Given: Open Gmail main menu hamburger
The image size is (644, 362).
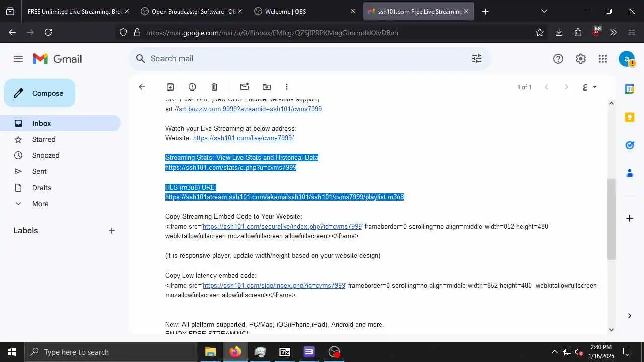Looking at the screenshot, I should click(18, 59).
